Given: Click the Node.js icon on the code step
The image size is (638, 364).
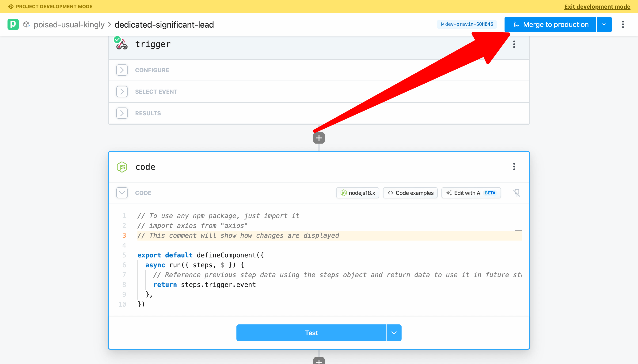Looking at the screenshot, I should click(122, 167).
